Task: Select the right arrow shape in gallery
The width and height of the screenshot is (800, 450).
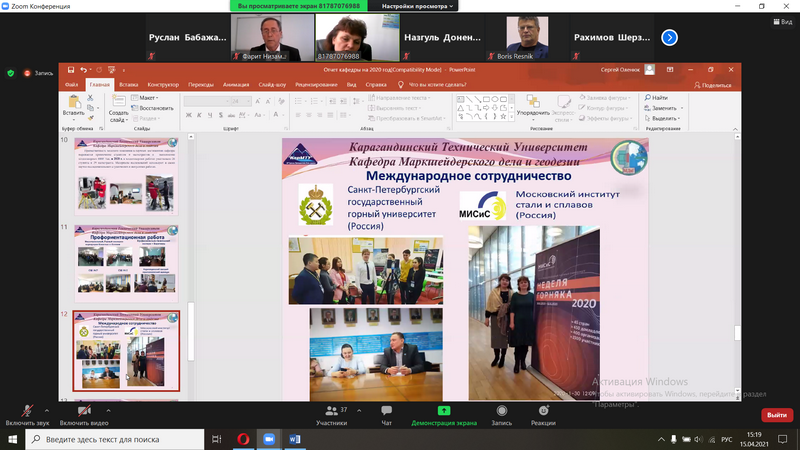Action: point(486,108)
